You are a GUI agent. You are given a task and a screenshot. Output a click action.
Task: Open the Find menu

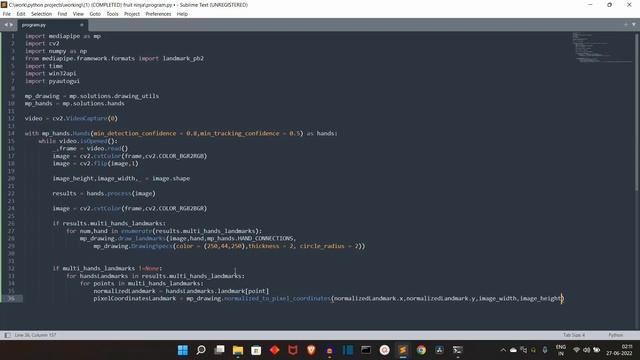tap(62, 14)
